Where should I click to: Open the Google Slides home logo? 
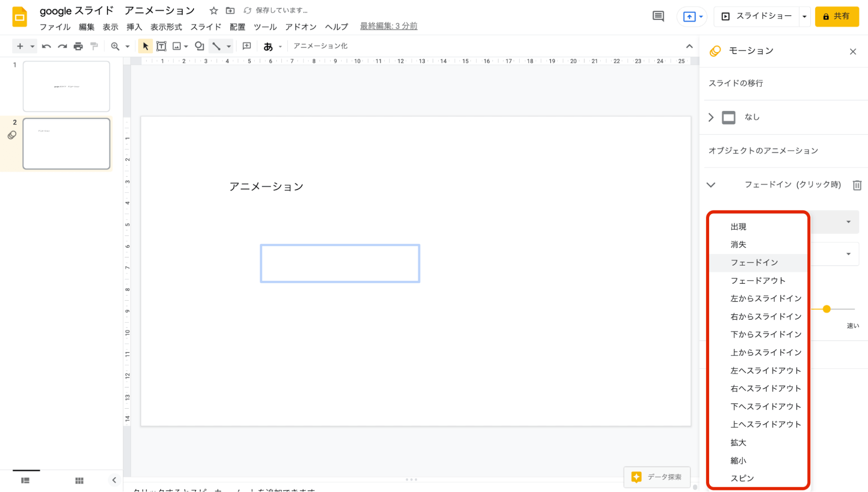click(20, 17)
